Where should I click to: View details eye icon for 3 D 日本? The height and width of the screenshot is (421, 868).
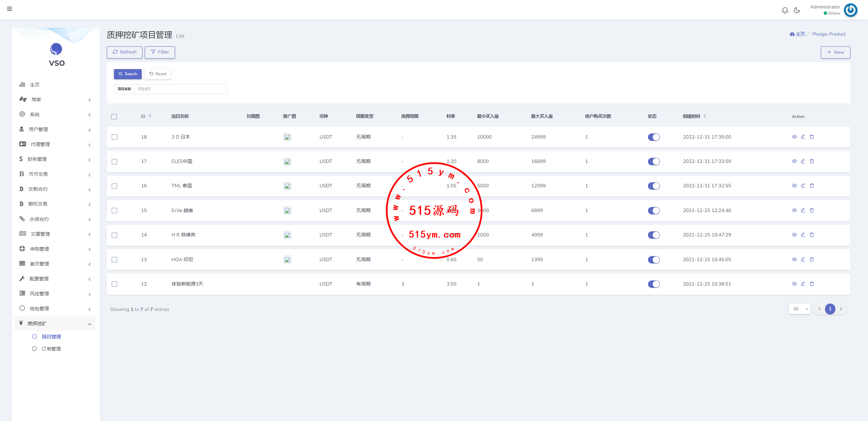[794, 137]
